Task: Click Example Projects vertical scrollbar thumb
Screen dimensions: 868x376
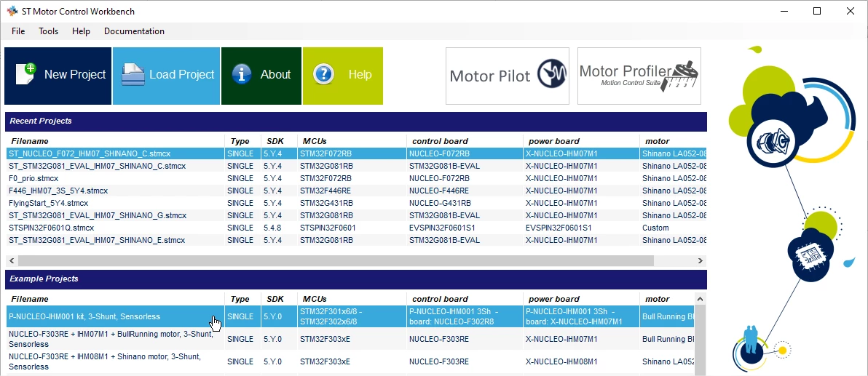Action: click(701, 340)
